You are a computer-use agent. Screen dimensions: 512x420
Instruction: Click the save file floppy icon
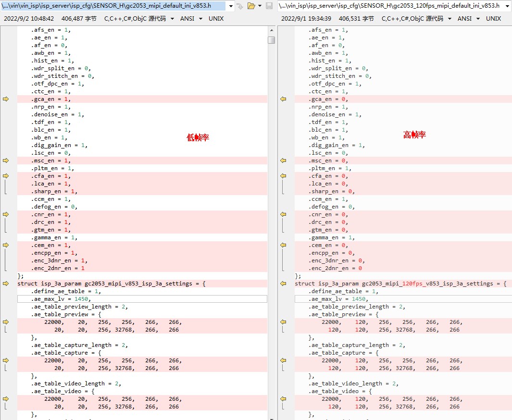coord(269,6)
